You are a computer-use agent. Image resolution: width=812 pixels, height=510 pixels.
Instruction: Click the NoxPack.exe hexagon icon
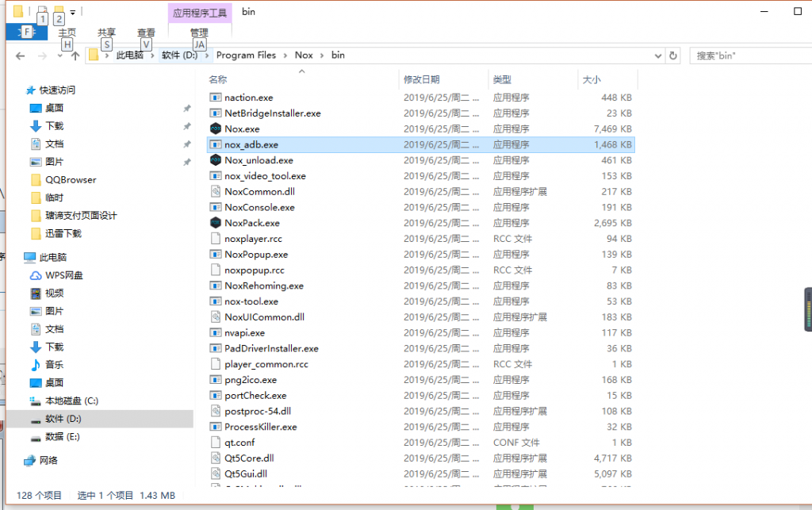click(216, 223)
